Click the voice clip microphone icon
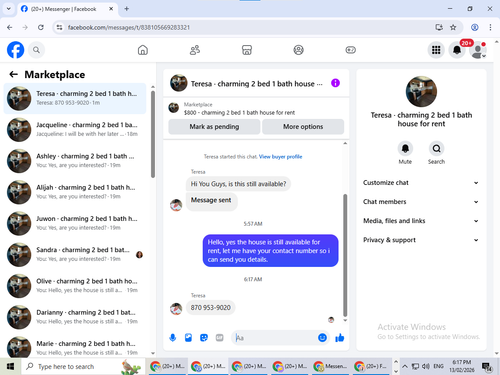This screenshot has height=375, width=500. (x=173, y=338)
